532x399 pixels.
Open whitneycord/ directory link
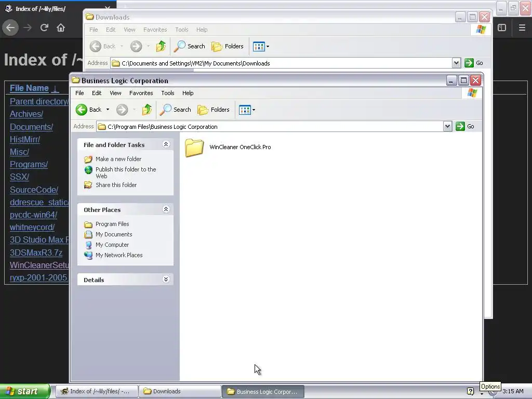click(32, 228)
